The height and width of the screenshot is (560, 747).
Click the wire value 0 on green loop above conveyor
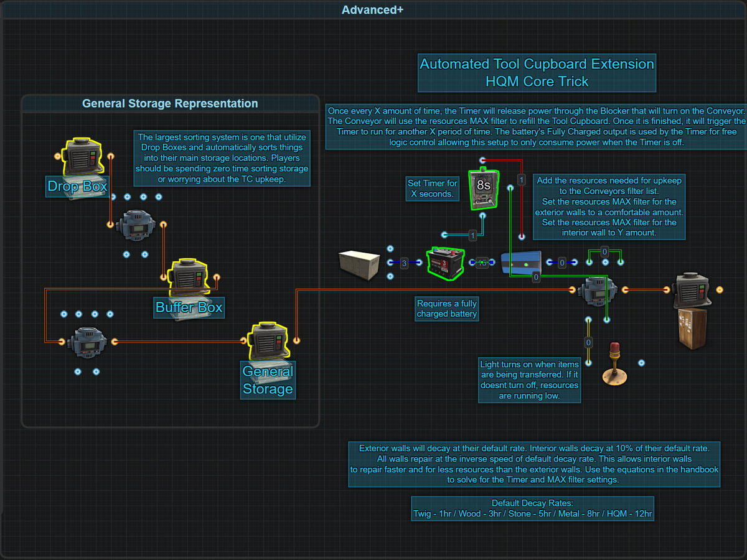604,251
